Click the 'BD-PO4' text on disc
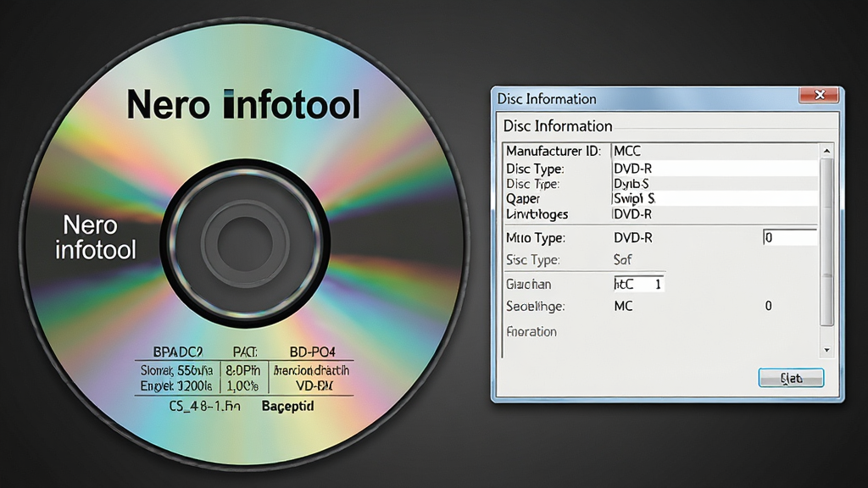 point(312,352)
